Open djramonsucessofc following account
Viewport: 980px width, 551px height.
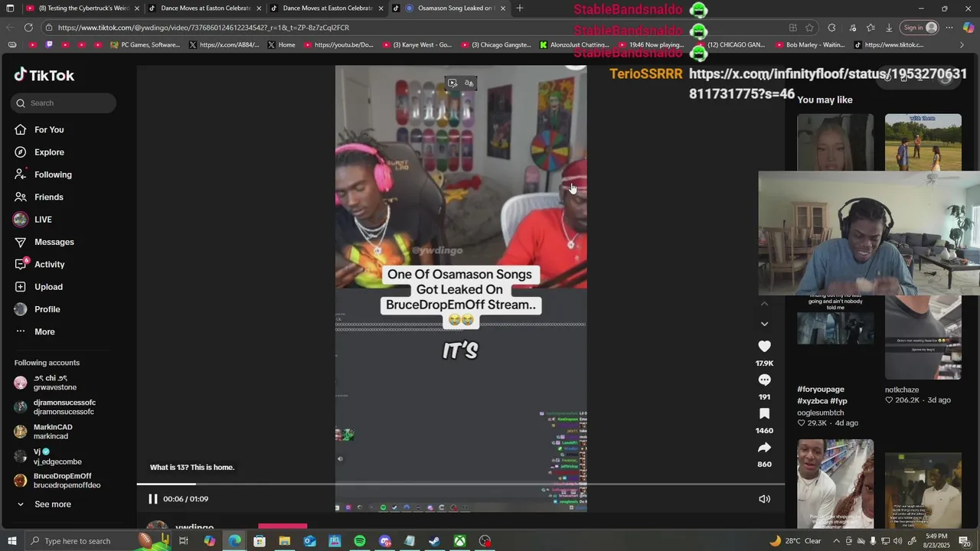click(55, 407)
